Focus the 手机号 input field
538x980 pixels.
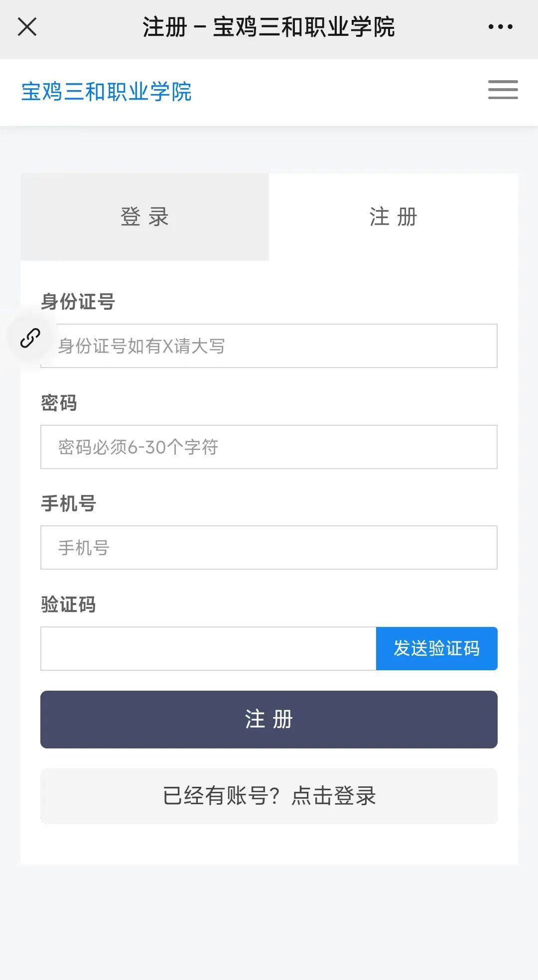tap(269, 547)
